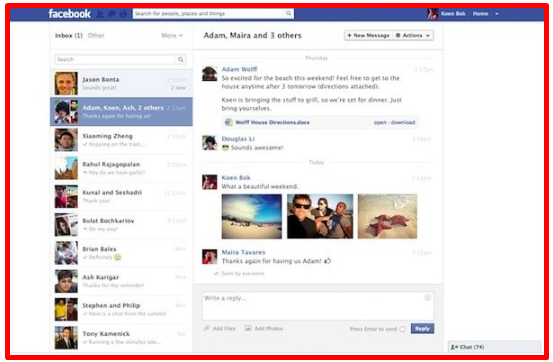Download Wolff House Directions.docx attachment
This screenshot has height=362, width=553.
(x=403, y=122)
